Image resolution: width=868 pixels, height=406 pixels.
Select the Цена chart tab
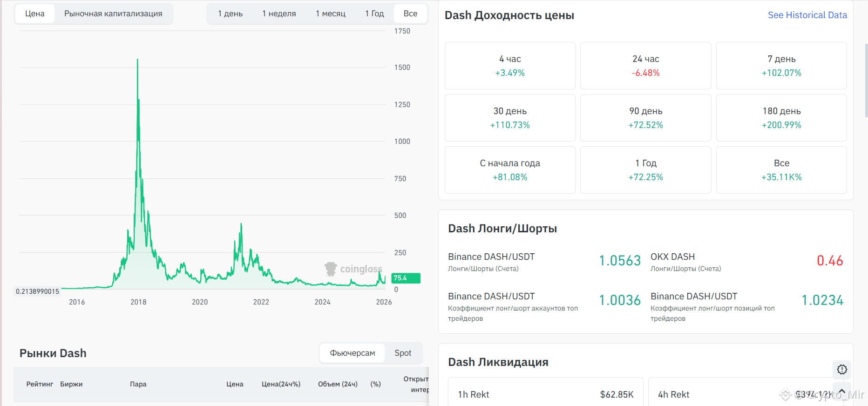click(x=35, y=14)
